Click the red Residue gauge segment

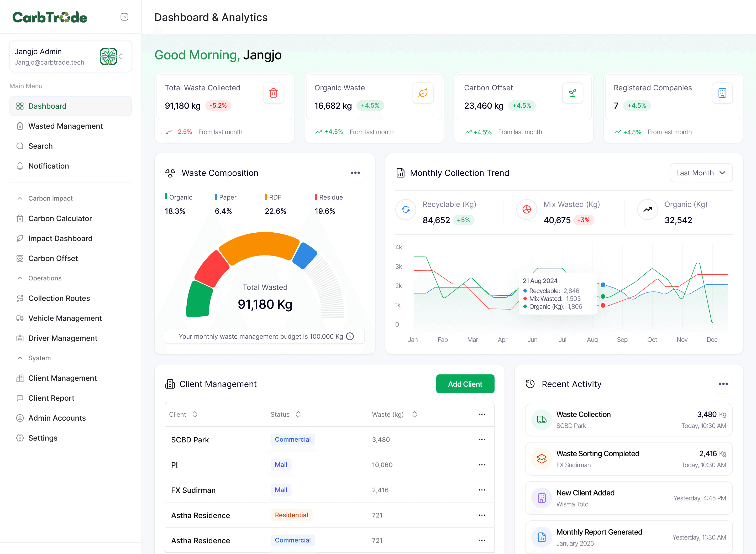[x=212, y=269]
